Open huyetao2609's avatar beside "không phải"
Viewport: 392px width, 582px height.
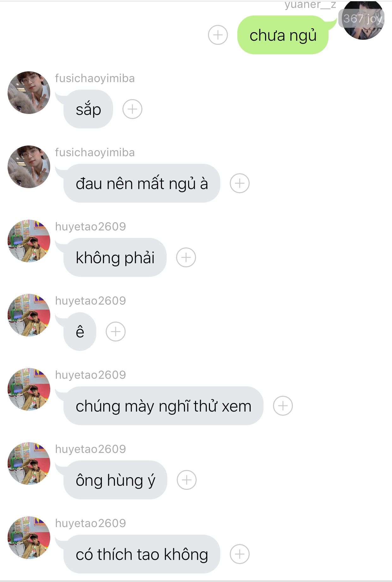29,241
